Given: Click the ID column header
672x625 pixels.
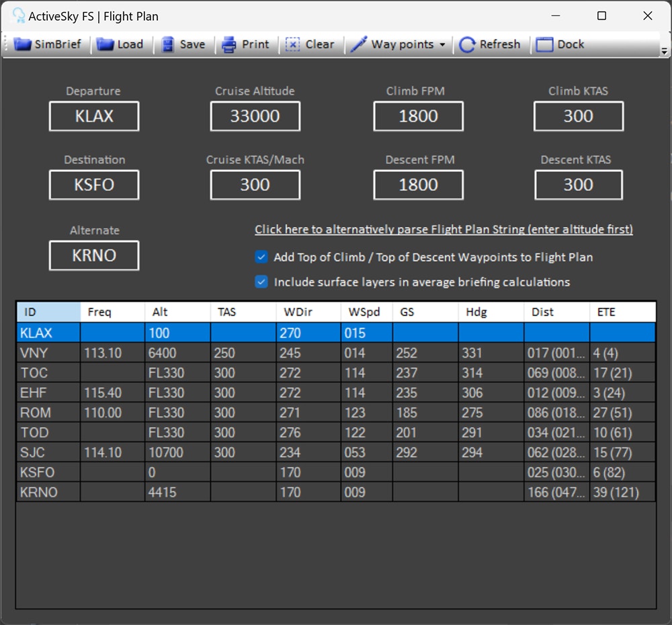Looking at the screenshot, I should [48, 312].
